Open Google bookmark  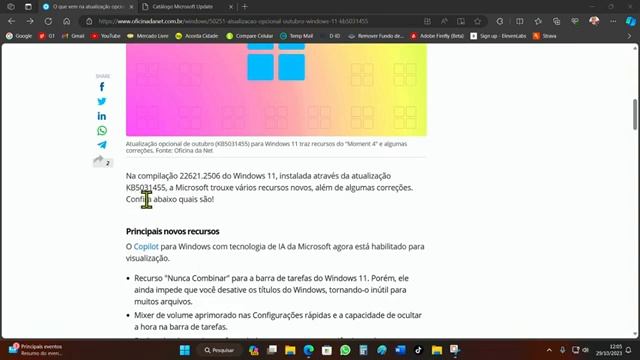pos(19,36)
